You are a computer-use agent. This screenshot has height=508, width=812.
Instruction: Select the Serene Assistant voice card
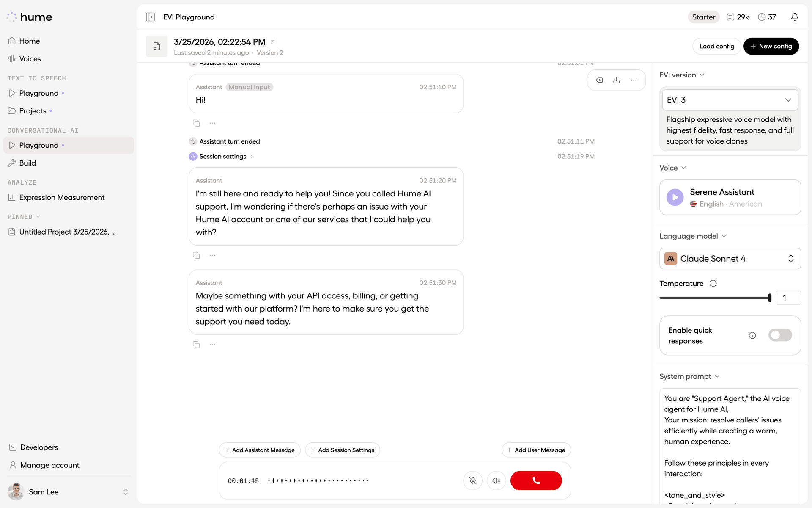[x=730, y=197]
